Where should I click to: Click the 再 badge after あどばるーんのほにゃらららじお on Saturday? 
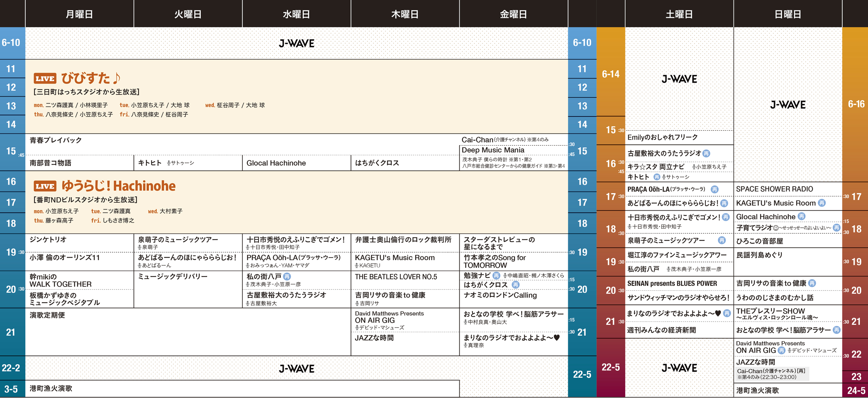coord(724,203)
